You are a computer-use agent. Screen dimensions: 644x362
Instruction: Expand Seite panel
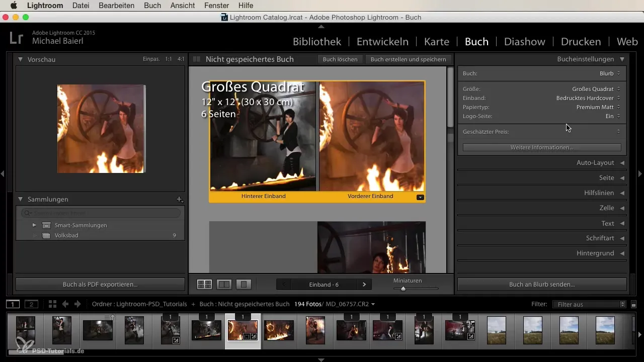(x=622, y=178)
